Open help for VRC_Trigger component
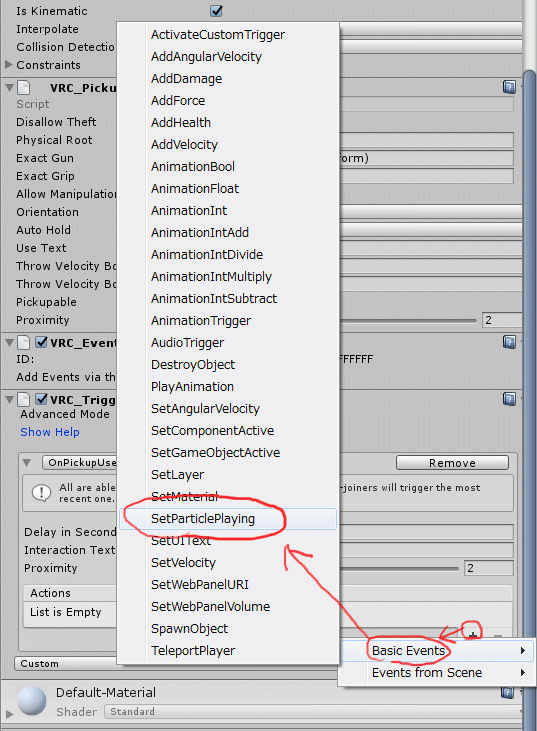This screenshot has width=537, height=731. [509, 399]
